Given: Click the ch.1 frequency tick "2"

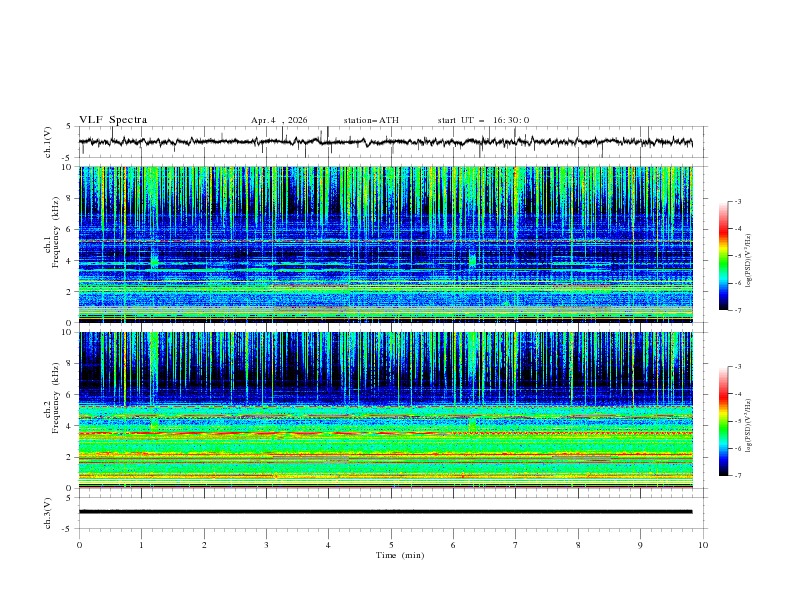Looking at the screenshot, I should click(69, 292).
